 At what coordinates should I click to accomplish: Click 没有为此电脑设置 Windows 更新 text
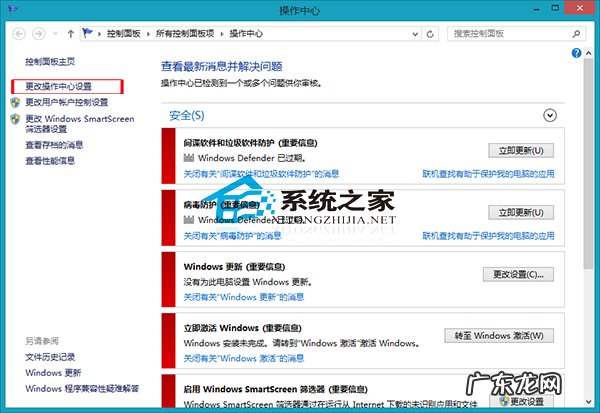pyautogui.click(x=248, y=282)
